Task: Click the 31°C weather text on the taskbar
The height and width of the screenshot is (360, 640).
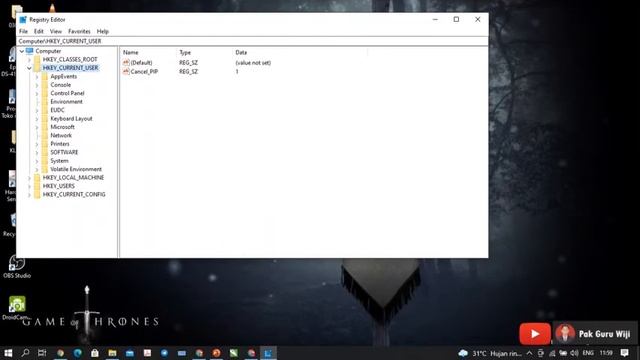Action: coord(480,353)
